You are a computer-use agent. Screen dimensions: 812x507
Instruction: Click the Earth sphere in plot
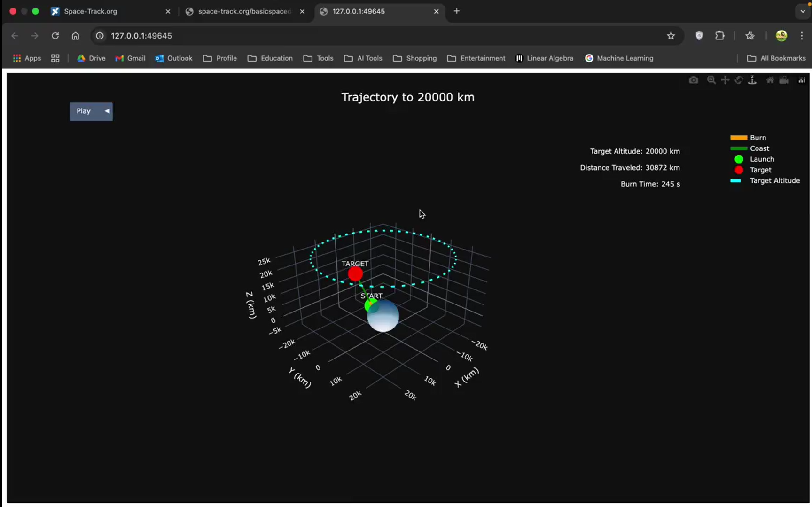384,317
